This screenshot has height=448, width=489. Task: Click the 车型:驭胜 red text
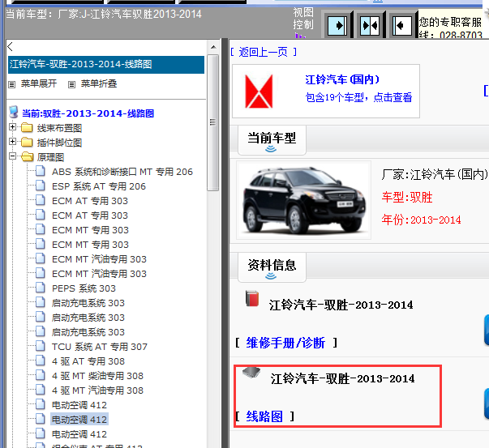407,198
